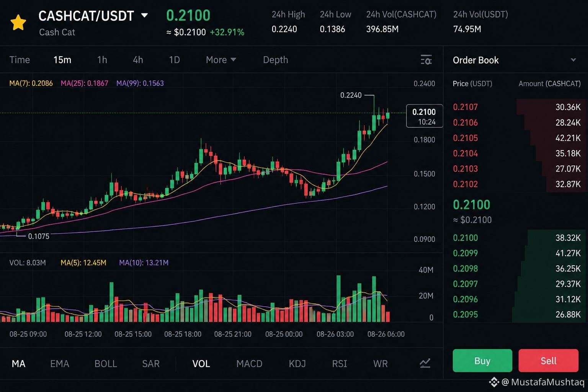Image resolution: width=588 pixels, height=392 pixels.
Task: Click the large 0.2100 mid-price in order book
Action: point(472,205)
